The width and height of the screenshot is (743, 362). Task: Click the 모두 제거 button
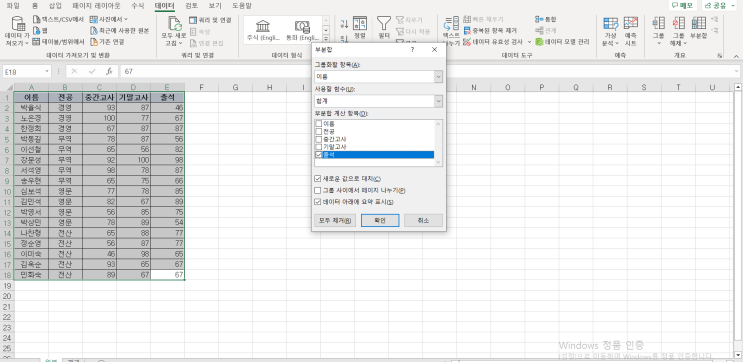(335, 220)
